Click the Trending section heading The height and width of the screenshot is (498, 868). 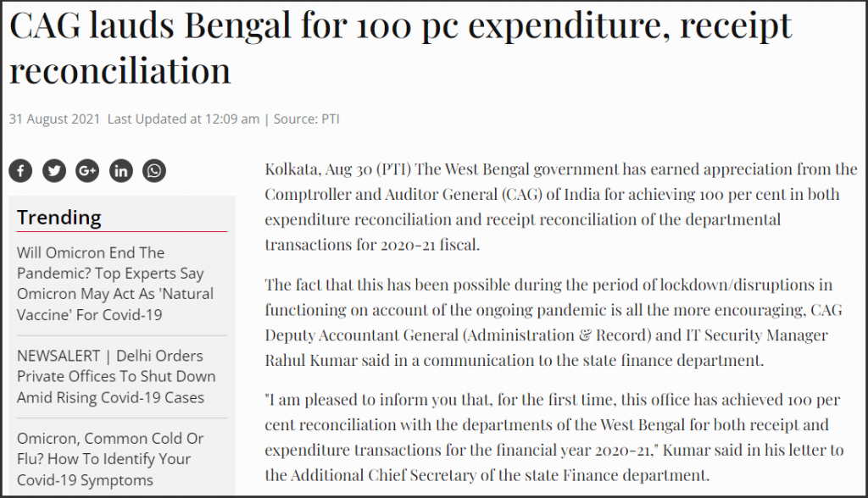tap(58, 218)
